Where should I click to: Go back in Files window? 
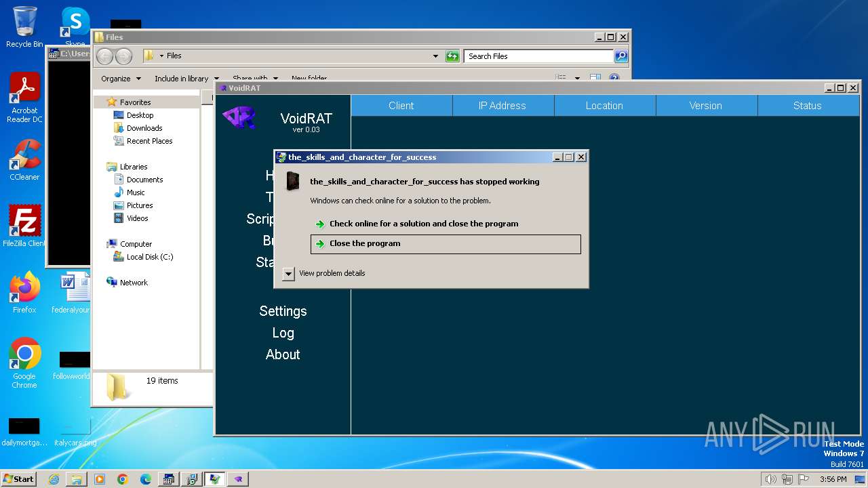pyautogui.click(x=105, y=56)
